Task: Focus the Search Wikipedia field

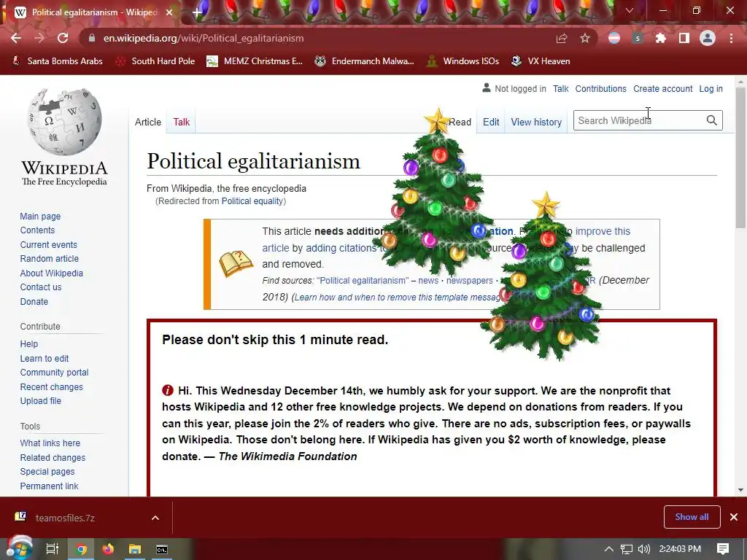Action: click(638, 120)
